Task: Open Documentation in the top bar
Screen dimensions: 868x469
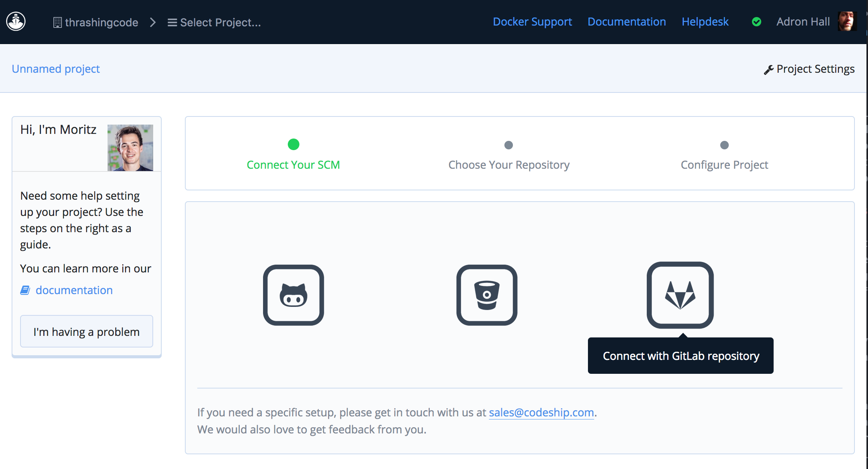Action: (x=627, y=22)
